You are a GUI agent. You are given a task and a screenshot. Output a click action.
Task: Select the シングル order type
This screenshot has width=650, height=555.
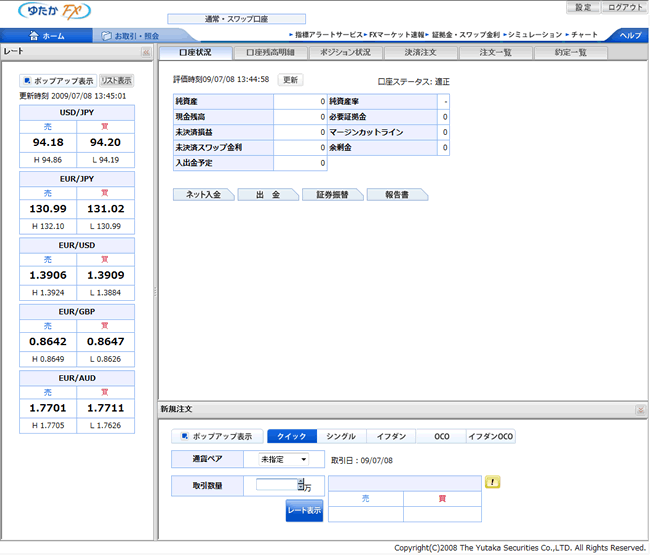tap(341, 436)
